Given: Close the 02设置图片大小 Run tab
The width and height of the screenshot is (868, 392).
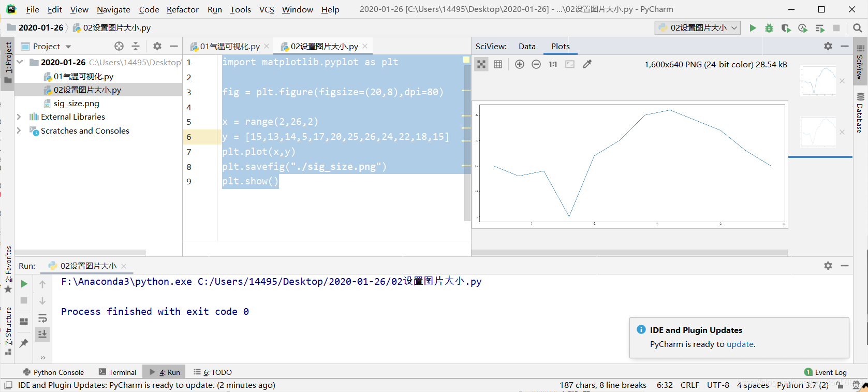Looking at the screenshot, I should coord(124,266).
